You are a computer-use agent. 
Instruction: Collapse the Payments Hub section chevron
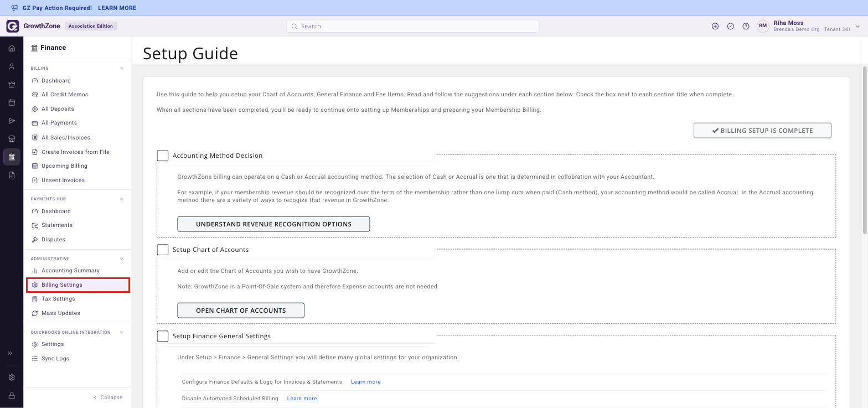pyautogui.click(x=122, y=199)
